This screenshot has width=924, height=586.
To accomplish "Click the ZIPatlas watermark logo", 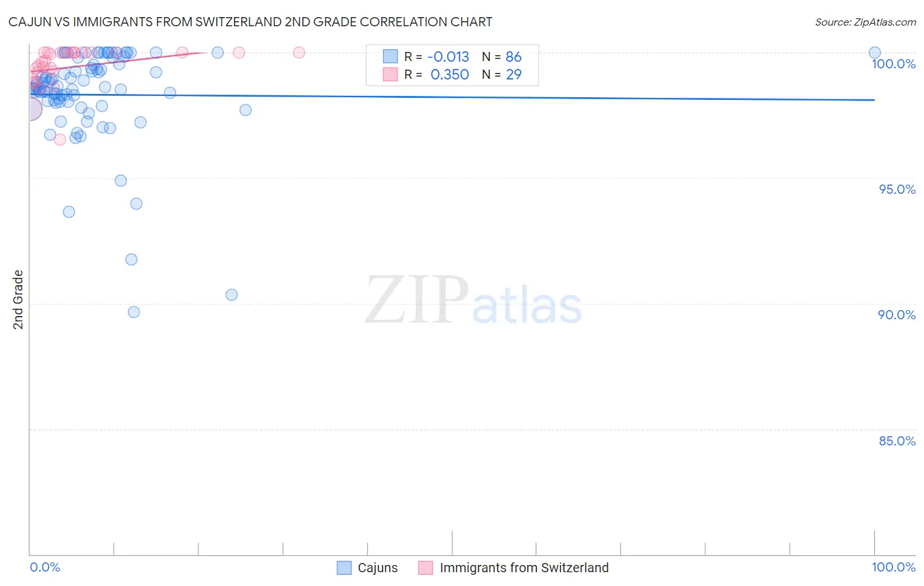I will pos(473,301).
